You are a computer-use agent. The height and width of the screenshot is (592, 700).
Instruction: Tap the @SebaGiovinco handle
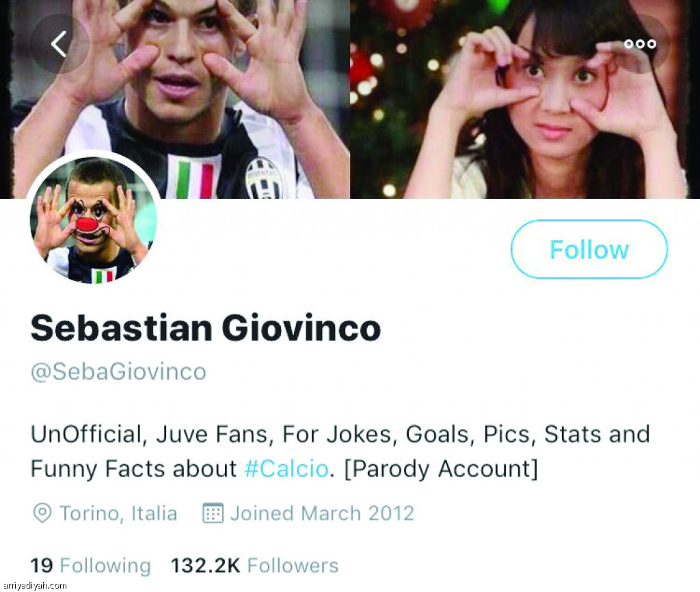pos(118,371)
